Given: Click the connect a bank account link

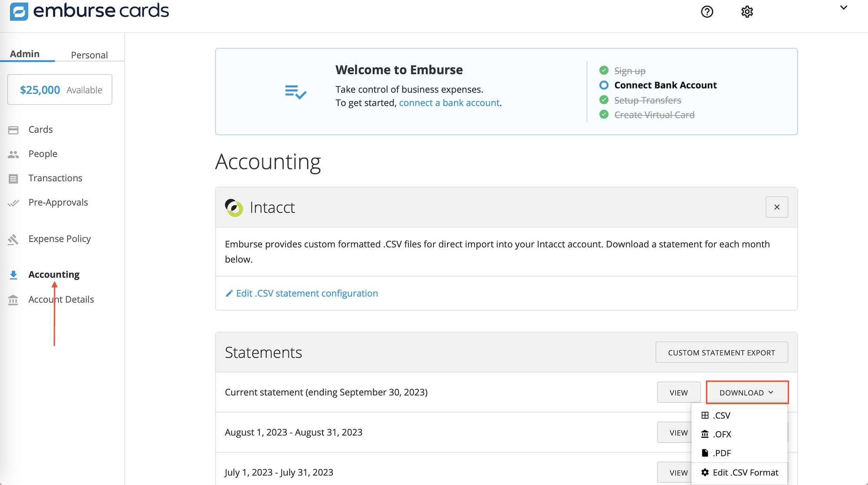Looking at the screenshot, I should [449, 103].
